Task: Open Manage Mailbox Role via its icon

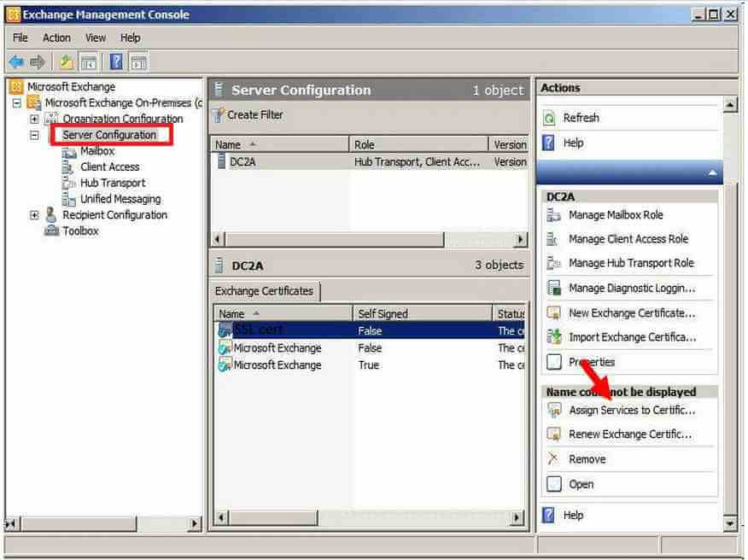Action: [554, 214]
